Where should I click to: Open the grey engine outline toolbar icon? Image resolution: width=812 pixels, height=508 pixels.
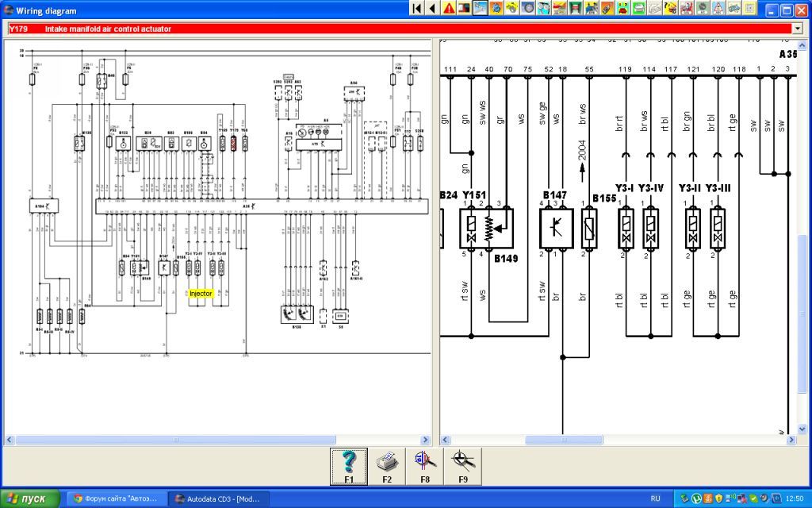(x=654, y=8)
